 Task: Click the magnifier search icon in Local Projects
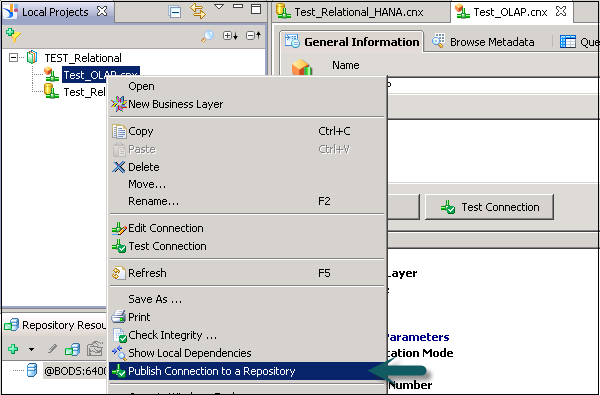[207, 36]
